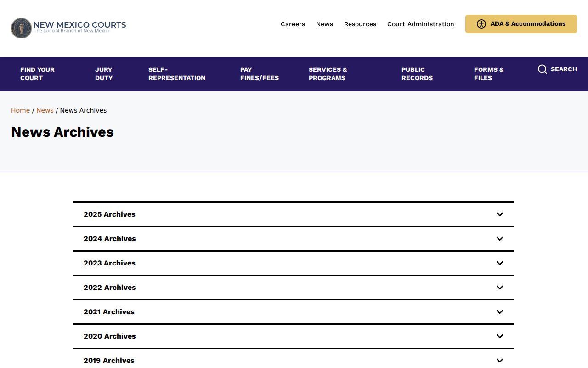Open the Forms & Files menu

[x=489, y=74]
